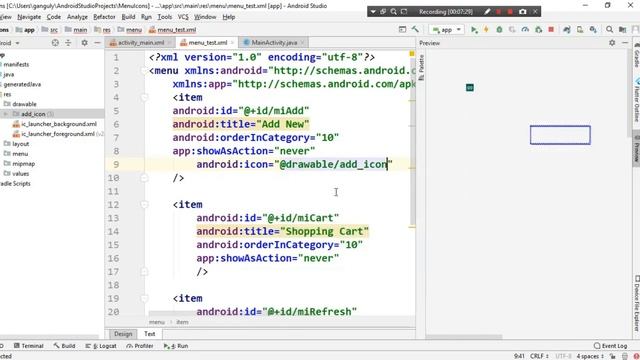Viewport: 640px width, 360px height.
Task: Open the Event Log tool window
Action: [610, 346]
